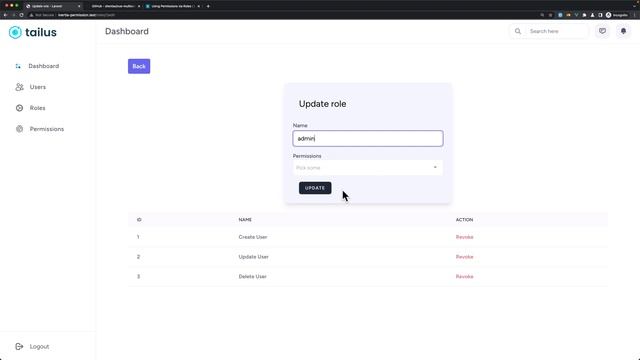Switch to the GitHub browser tab
Image resolution: width=640 pixels, height=360 pixels.
pos(113,6)
